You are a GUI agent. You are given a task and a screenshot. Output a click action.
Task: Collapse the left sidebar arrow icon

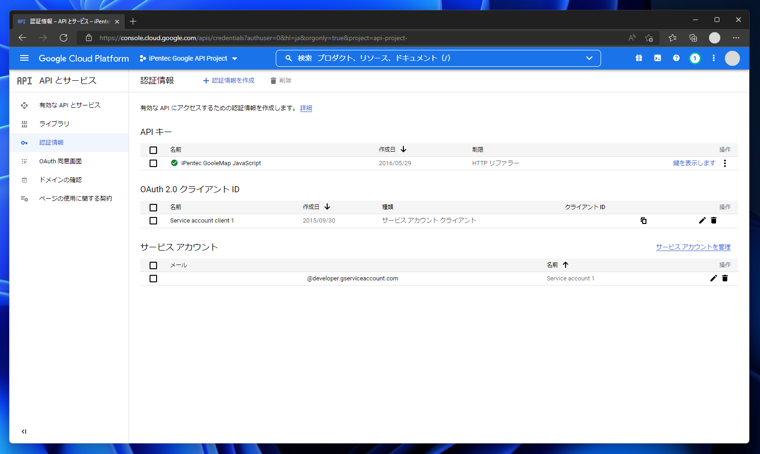[24, 431]
